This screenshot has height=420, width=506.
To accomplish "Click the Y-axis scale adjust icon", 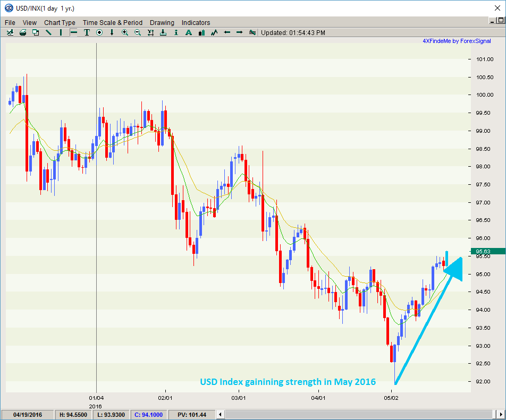I will pos(150,32).
